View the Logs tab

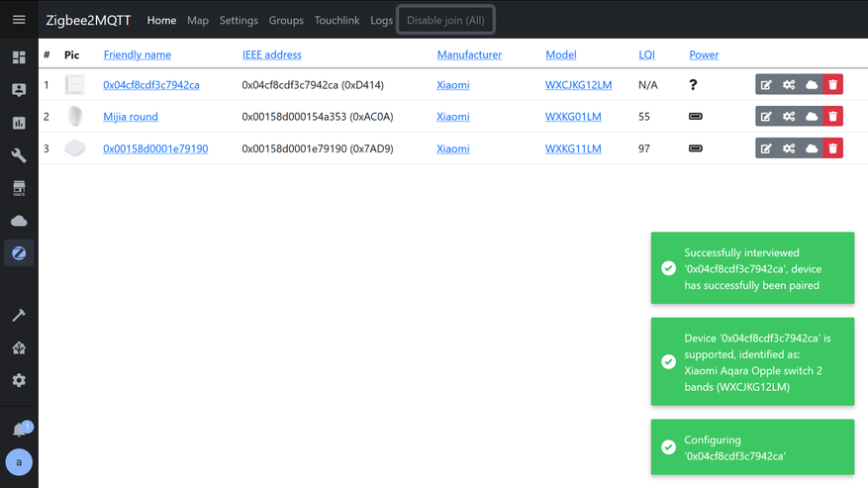381,21
